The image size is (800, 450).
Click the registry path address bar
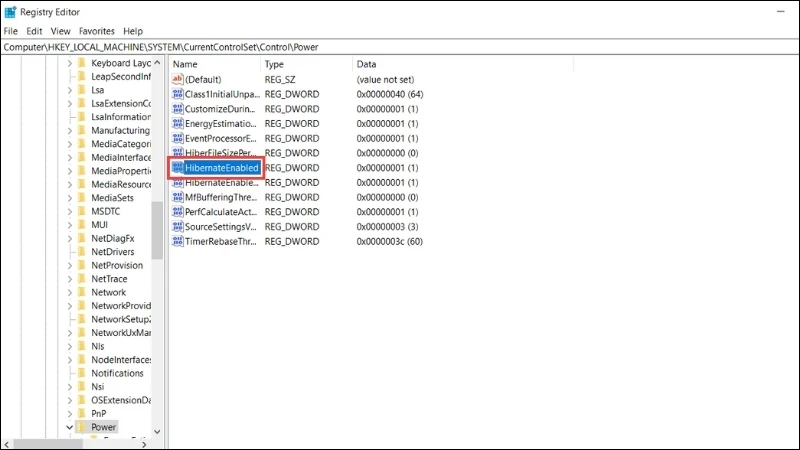click(x=400, y=47)
